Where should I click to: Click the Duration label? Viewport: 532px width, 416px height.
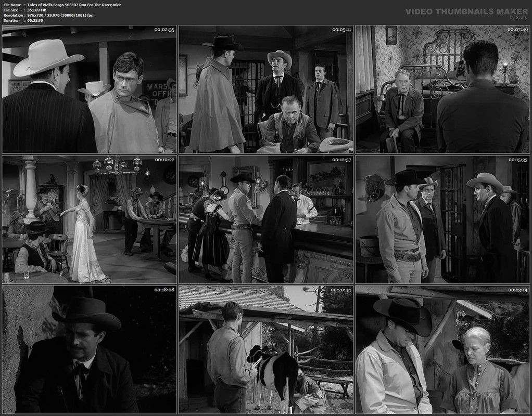[x=11, y=20]
